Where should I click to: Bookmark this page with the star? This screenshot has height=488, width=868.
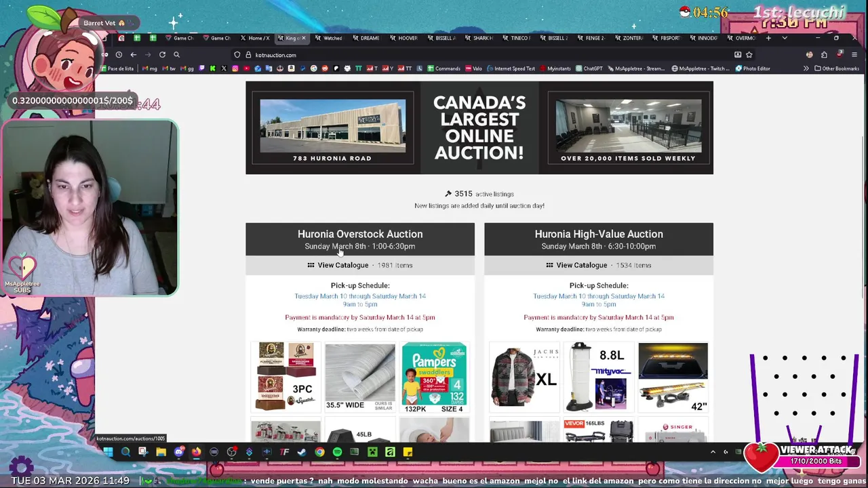[749, 55]
